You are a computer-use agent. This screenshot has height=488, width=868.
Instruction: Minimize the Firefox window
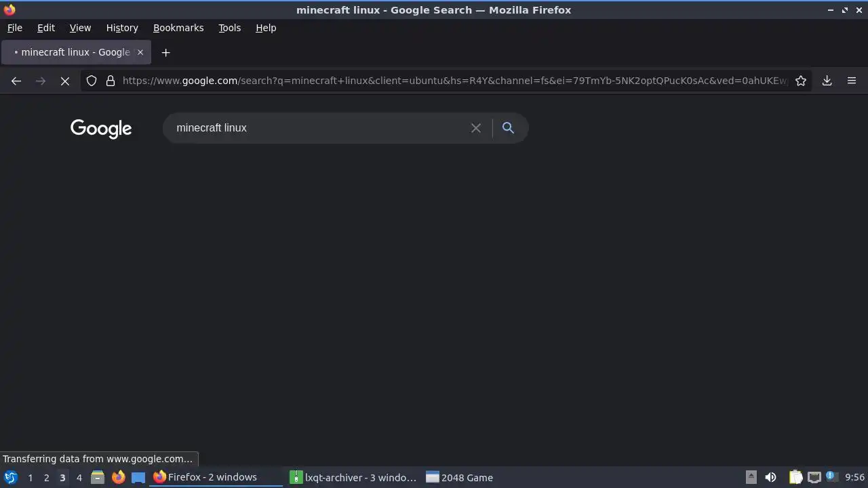point(831,10)
